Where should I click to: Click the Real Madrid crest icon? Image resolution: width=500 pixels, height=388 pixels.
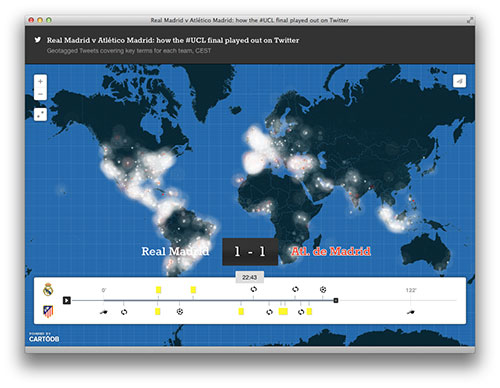click(x=48, y=289)
